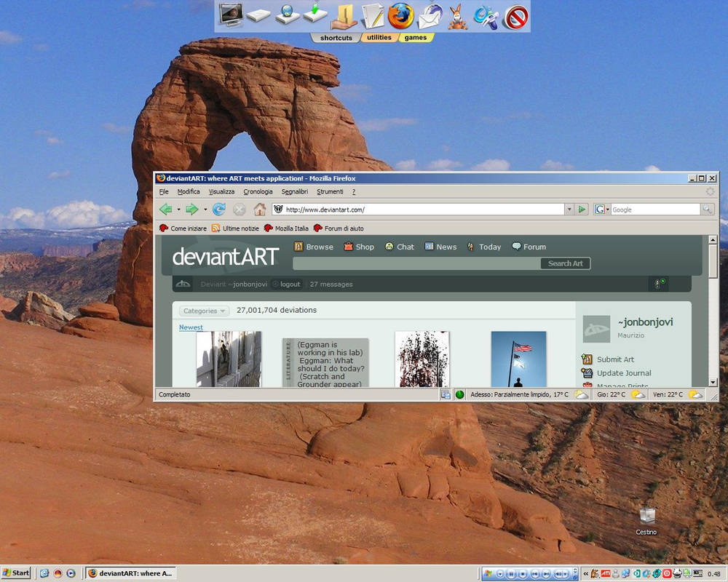Screen dimensions: 728x582
Task: Open the Come iniziare bookmark
Action: pyautogui.click(x=183, y=228)
